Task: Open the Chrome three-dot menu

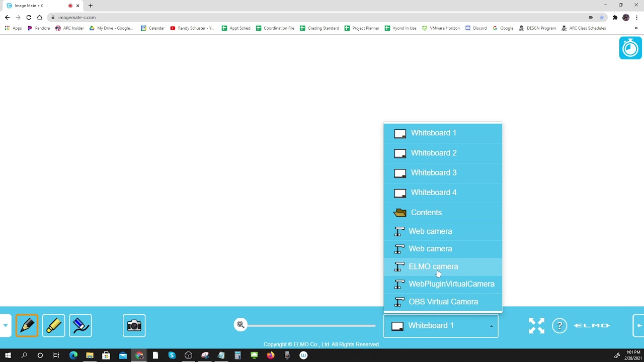Action: (x=637, y=17)
